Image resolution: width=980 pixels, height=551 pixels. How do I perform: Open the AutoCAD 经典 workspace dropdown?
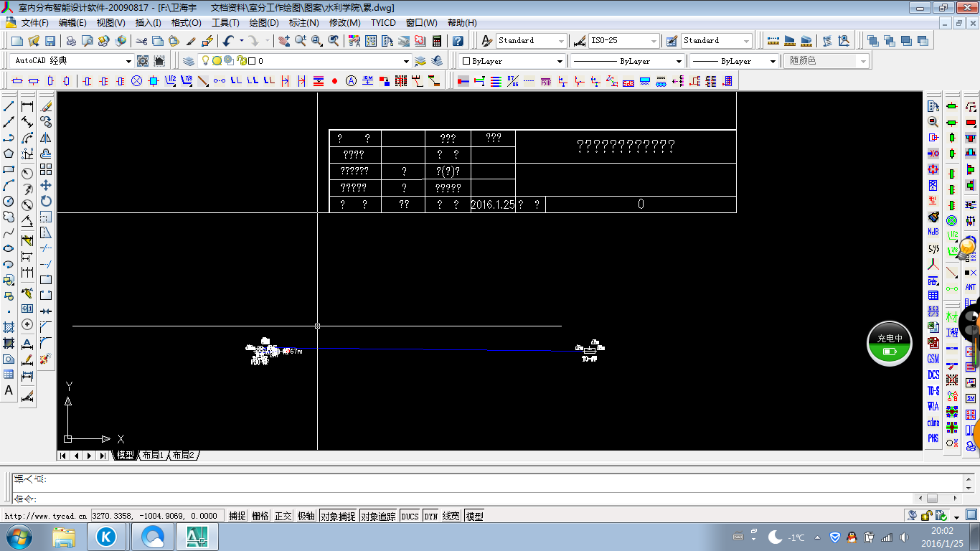click(x=128, y=62)
